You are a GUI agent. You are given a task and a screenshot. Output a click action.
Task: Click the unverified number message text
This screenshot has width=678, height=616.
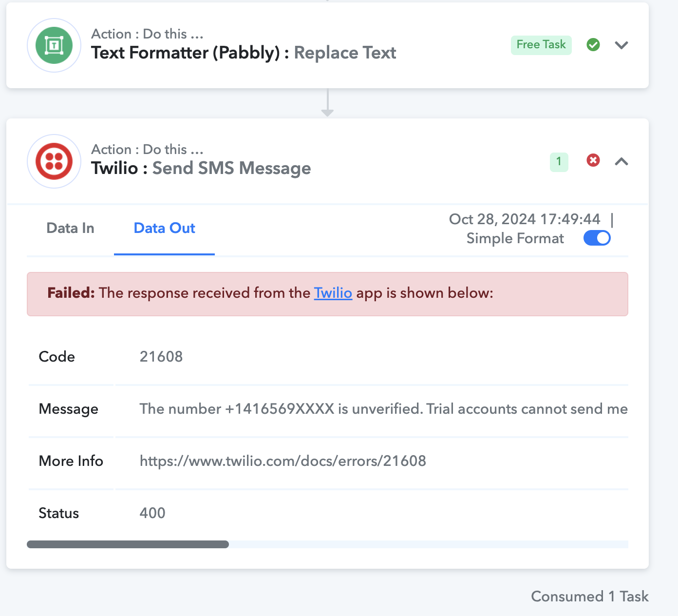(383, 409)
